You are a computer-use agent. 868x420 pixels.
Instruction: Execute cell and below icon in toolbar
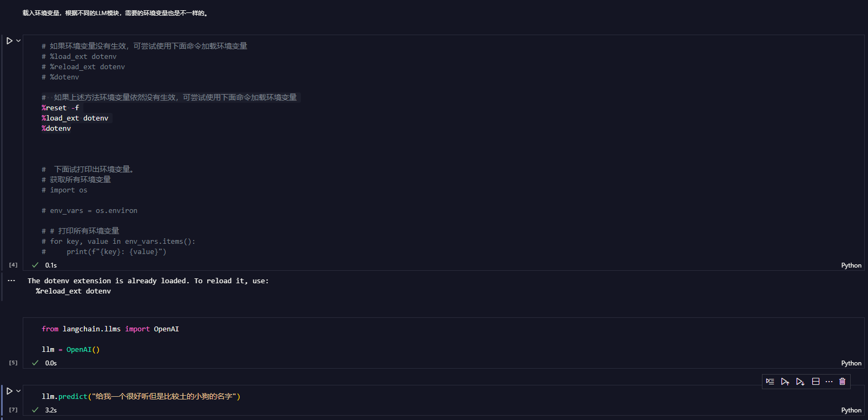click(800, 382)
